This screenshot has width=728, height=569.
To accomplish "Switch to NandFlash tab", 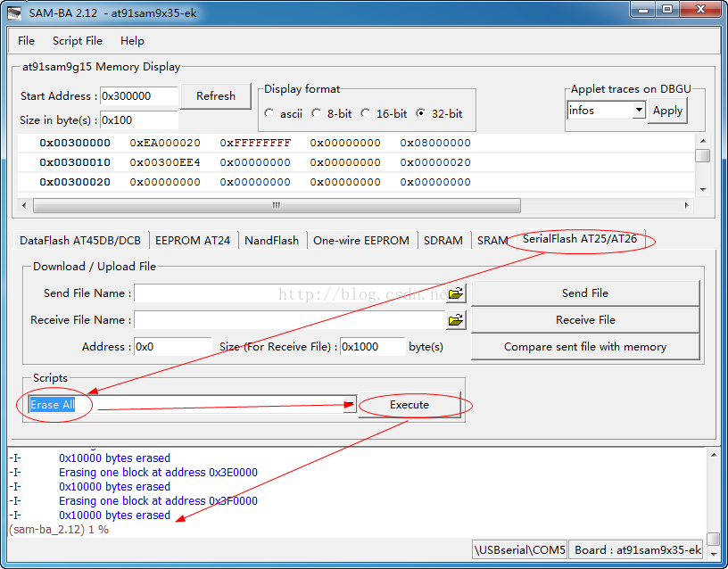I will (x=271, y=241).
